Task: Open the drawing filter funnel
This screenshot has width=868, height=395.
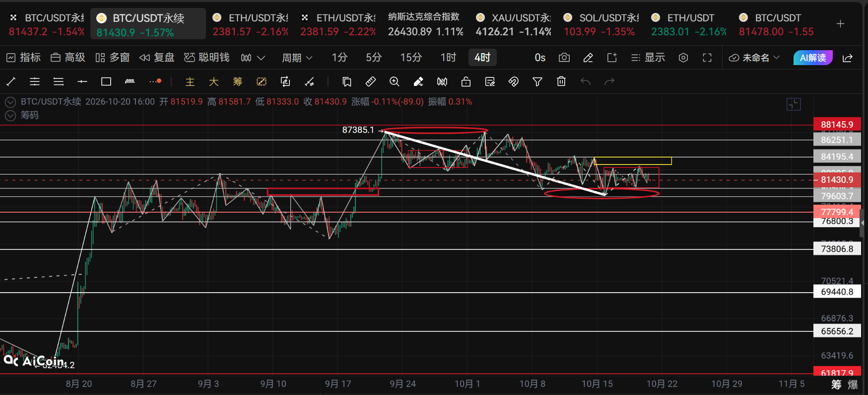Action: [x=537, y=81]
